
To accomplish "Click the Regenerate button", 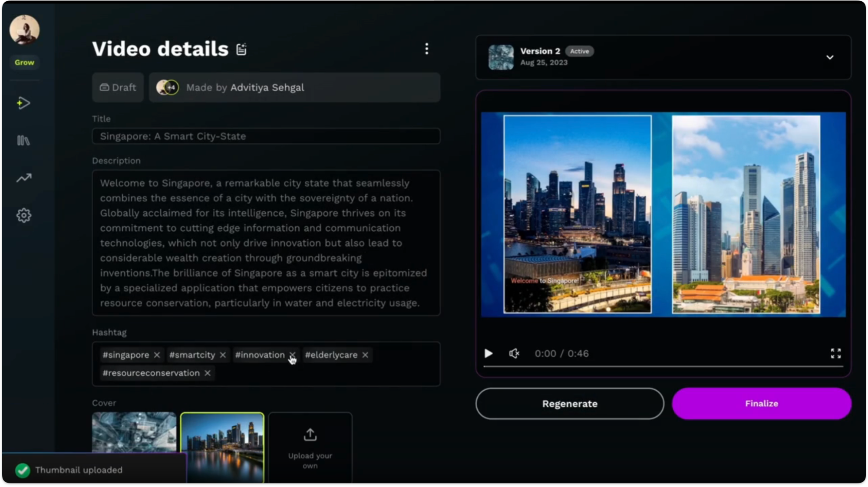I will point(569,404).
